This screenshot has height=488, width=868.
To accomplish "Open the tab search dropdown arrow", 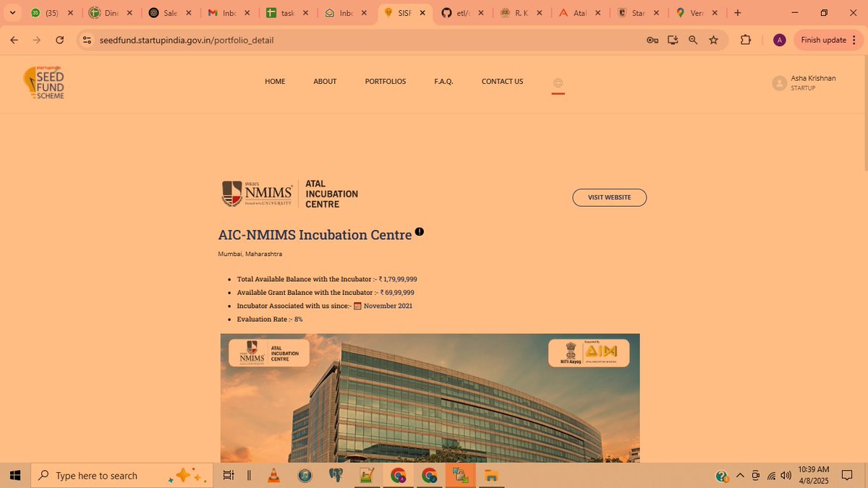I will point(12,13).
